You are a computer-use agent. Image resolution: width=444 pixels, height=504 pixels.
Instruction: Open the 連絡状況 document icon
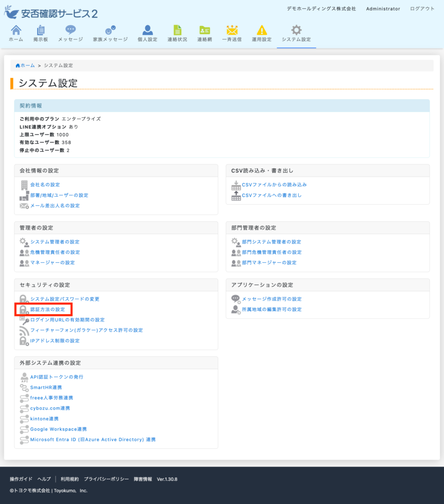(x=177, y=30)
